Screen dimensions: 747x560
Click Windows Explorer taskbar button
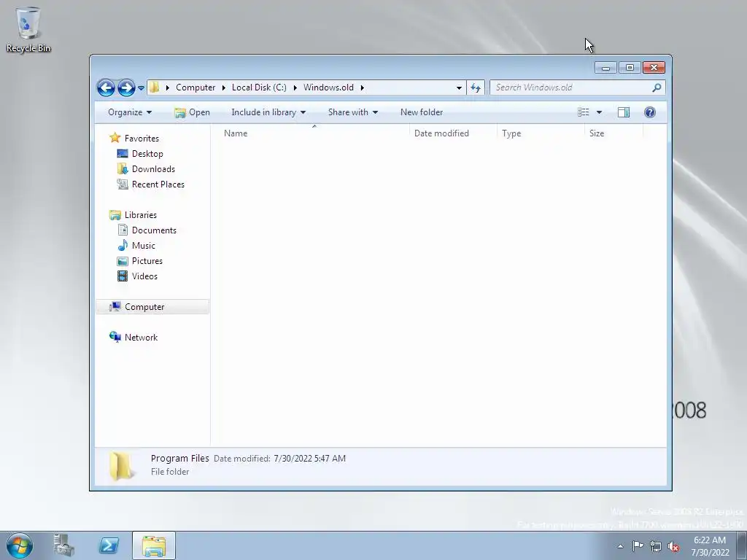pyautogui.click(x=153, y=545)
